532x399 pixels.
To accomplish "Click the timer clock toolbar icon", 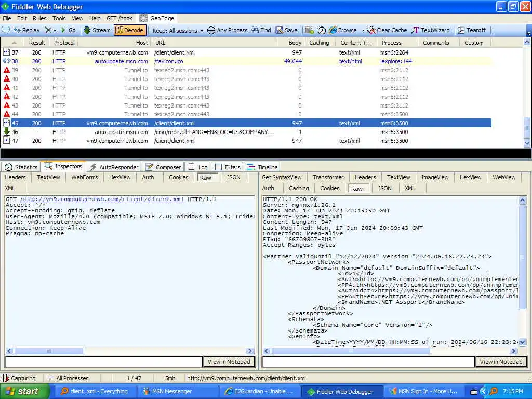I will pos(322,30).
